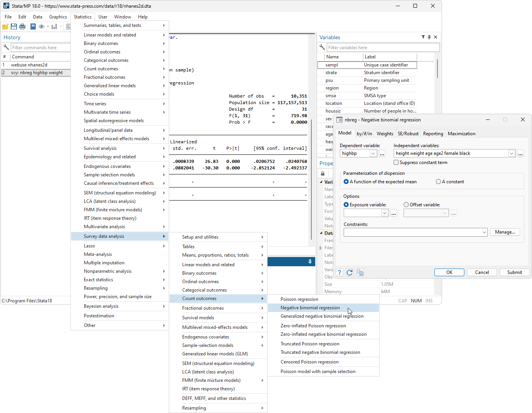Click the Filter commands here field
This screenshot has height=413, width=532.
[x=40, y=48]
